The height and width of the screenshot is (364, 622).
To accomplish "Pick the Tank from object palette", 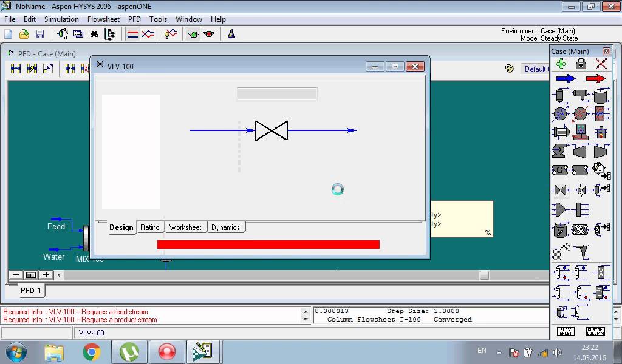I will [601, 95].
